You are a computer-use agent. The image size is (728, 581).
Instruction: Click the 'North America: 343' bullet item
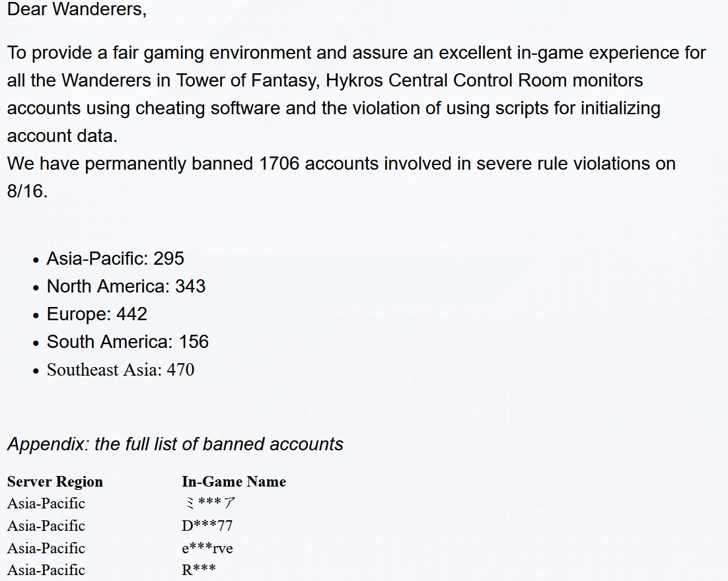(x=126, y=287)
